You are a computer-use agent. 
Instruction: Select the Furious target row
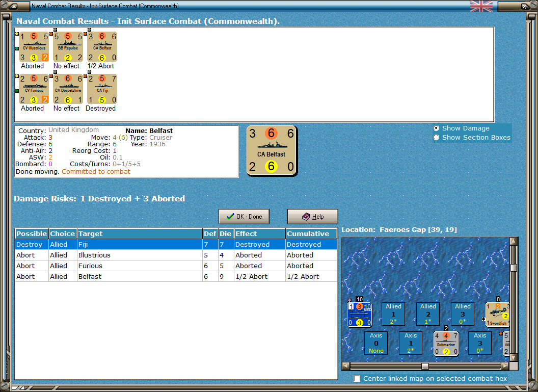point(176,266)
